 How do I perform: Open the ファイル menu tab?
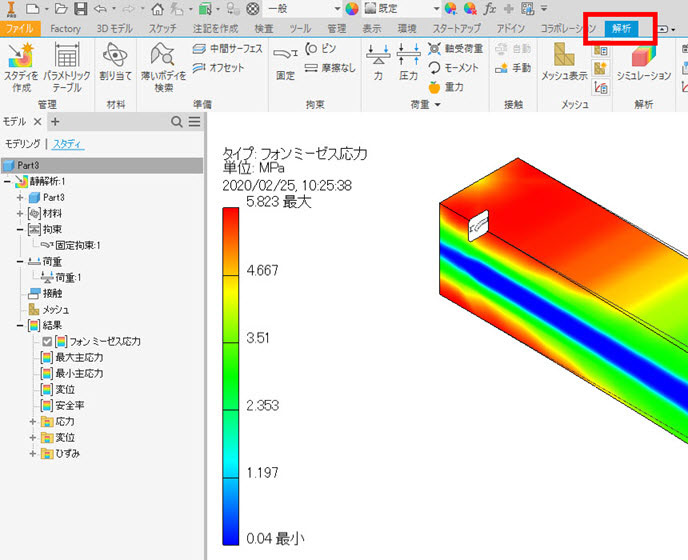(x=20, y=29)
